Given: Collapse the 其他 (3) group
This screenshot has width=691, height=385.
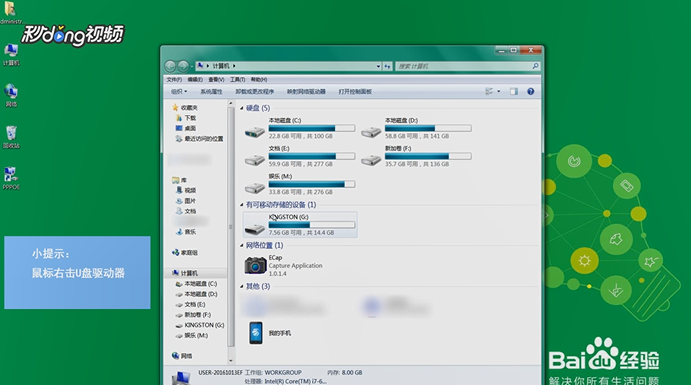Looking at the screenshot, I should (241, 286).
